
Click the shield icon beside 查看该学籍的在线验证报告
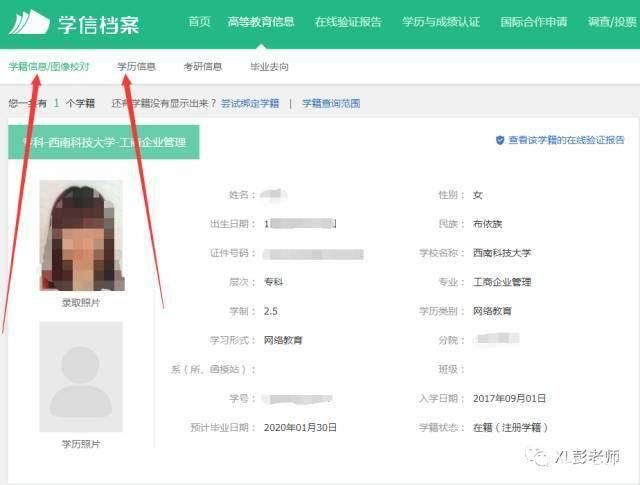click(500, 140)
